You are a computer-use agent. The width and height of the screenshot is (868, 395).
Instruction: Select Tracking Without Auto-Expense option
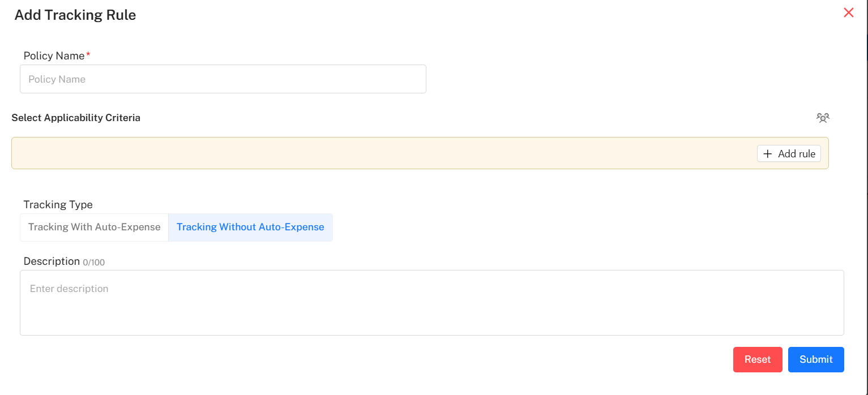click(x=250, y=227)
